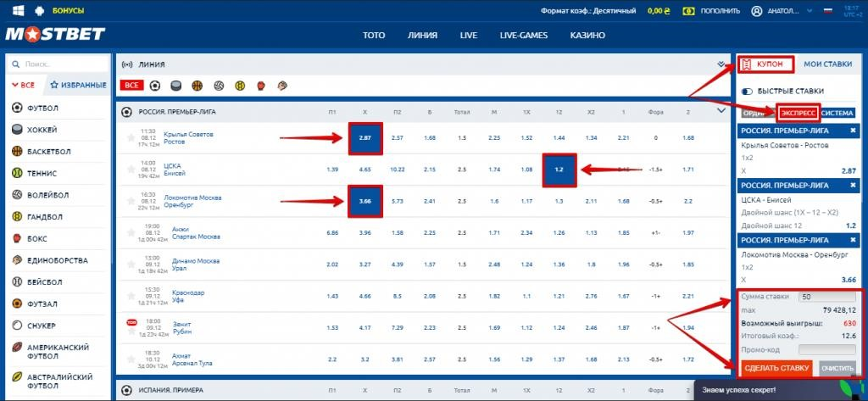The image size is (868, 401).
Task: Show Избранные sports tab
Action: coord(78,86)
